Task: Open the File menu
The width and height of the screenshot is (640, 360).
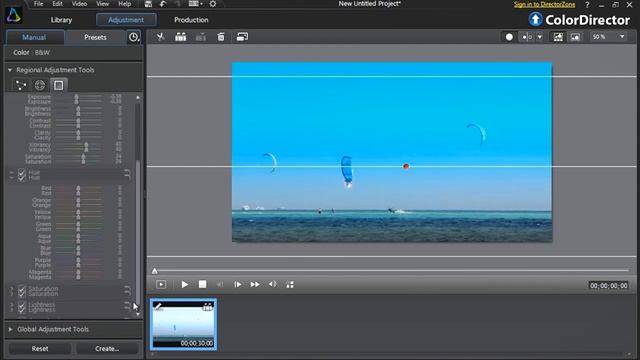Action: pos(38,4)
